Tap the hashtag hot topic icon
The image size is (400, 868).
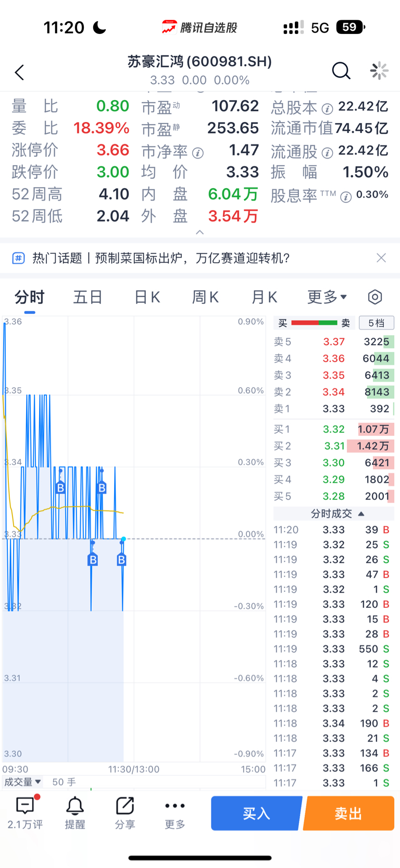pyautogui.click(x=18, y=258)
